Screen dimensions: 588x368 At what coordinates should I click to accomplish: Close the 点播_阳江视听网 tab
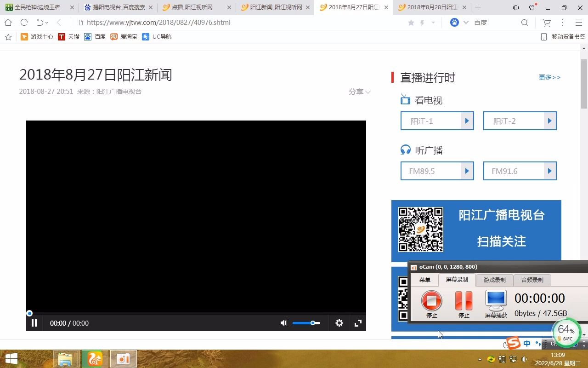(229, 7)
